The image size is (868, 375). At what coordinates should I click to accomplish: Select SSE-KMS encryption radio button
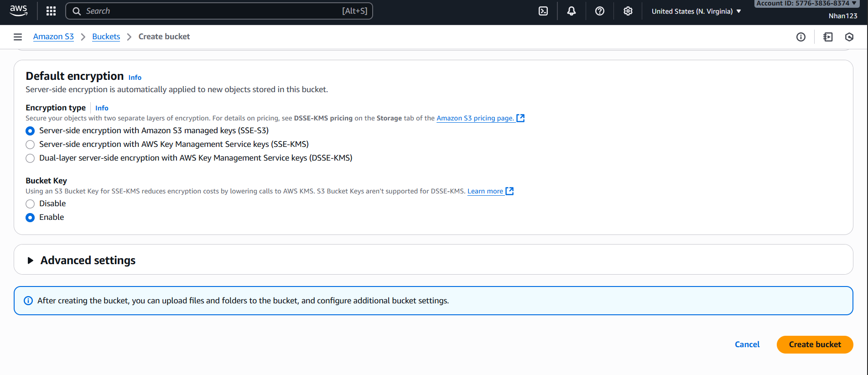click(30, 145)
